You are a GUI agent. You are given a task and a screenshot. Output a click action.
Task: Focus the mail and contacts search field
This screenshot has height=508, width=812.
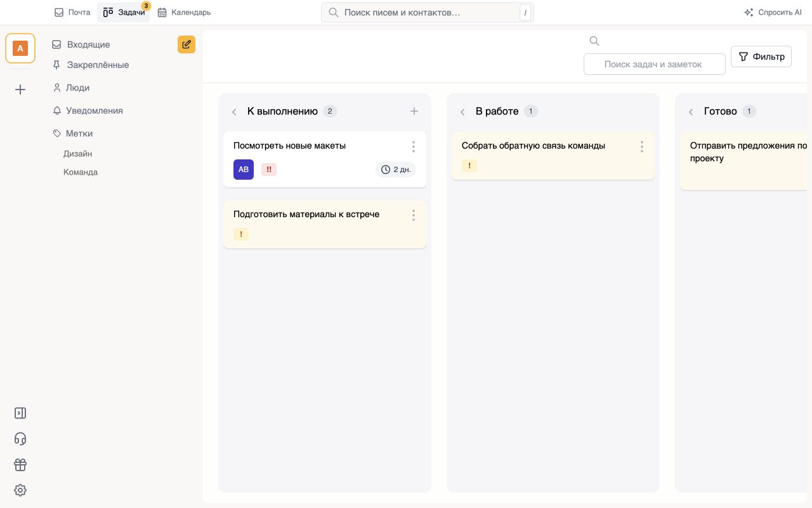click(428, 12)
